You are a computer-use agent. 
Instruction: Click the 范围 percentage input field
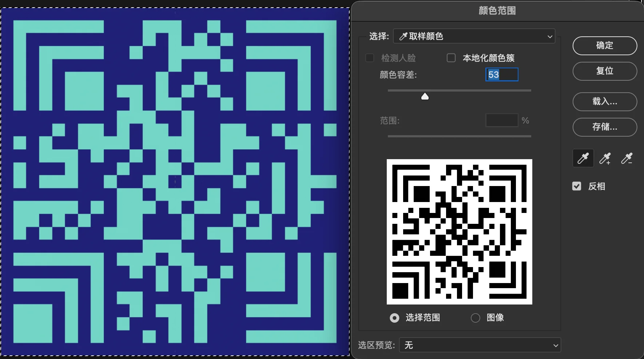[x=501, y=120]
